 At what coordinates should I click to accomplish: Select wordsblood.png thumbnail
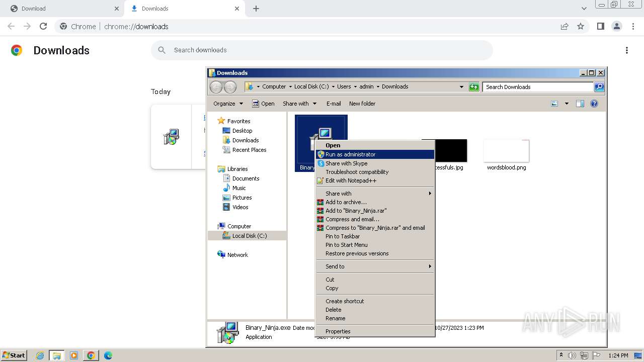click(x=506, y=151)
